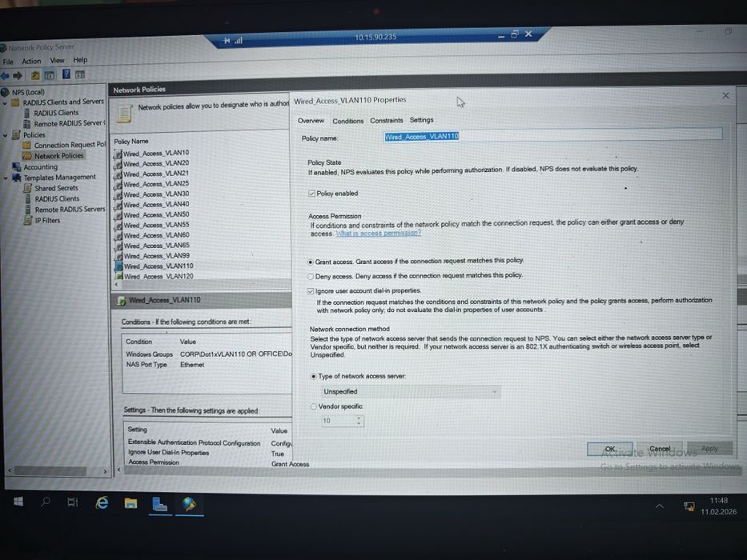The image size is (747, 560).
Task: Collapse the Policies tree node
Action: (x=6, y=135)
